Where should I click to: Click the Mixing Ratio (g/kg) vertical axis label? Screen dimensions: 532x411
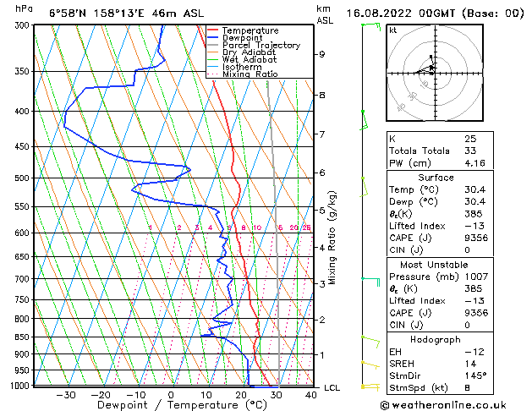click(x=332, y=238)
